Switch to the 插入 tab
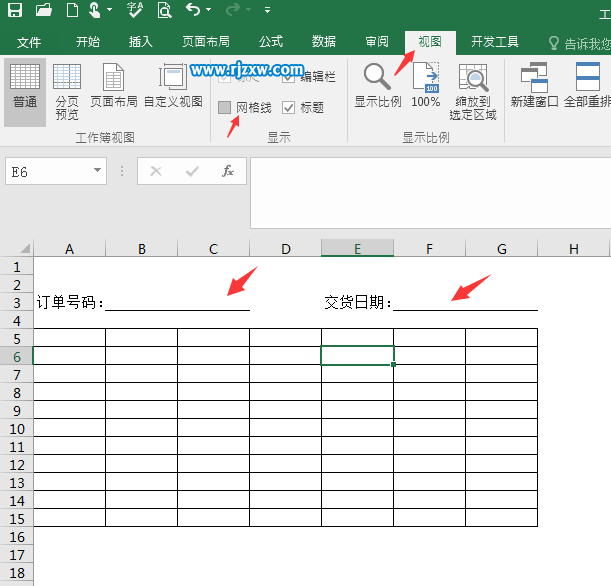Image resolution: width=611 pixels, height=586 pixels. click(141, 42)
